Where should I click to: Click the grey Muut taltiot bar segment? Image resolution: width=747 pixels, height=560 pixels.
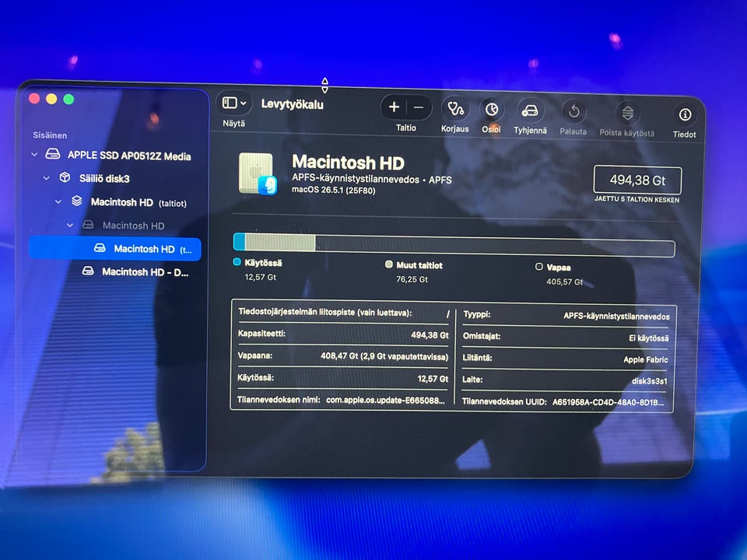point(280,243)
